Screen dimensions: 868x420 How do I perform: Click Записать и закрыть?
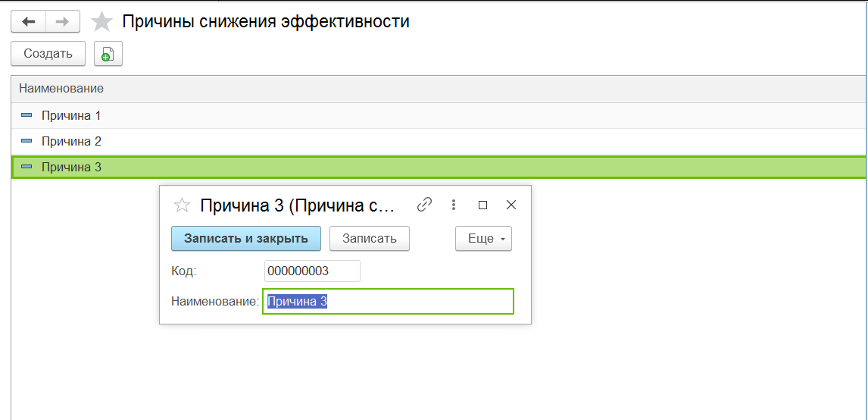246,239
